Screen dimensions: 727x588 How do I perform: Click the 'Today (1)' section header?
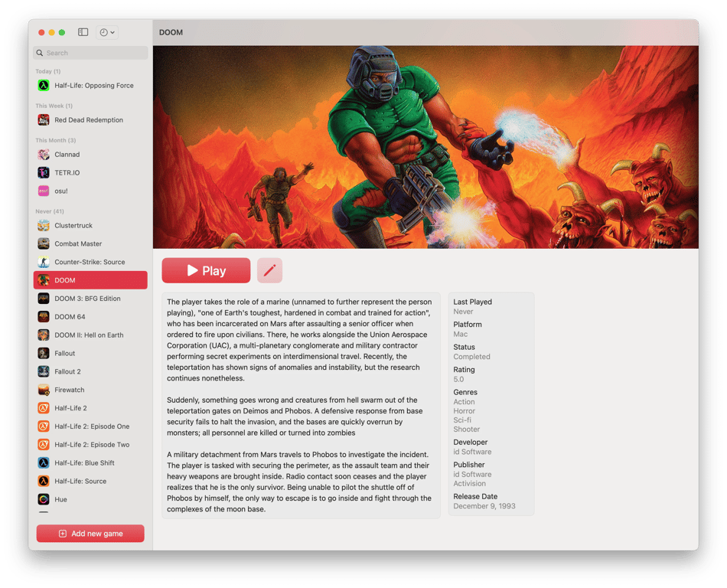tap(48, 71)
